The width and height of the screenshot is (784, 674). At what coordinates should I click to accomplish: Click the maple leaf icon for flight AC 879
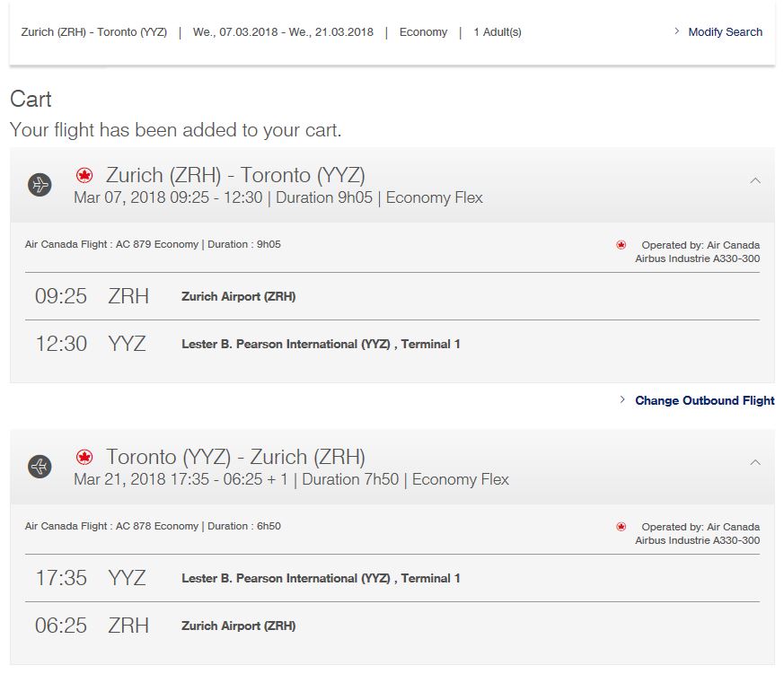coord(621,245)
